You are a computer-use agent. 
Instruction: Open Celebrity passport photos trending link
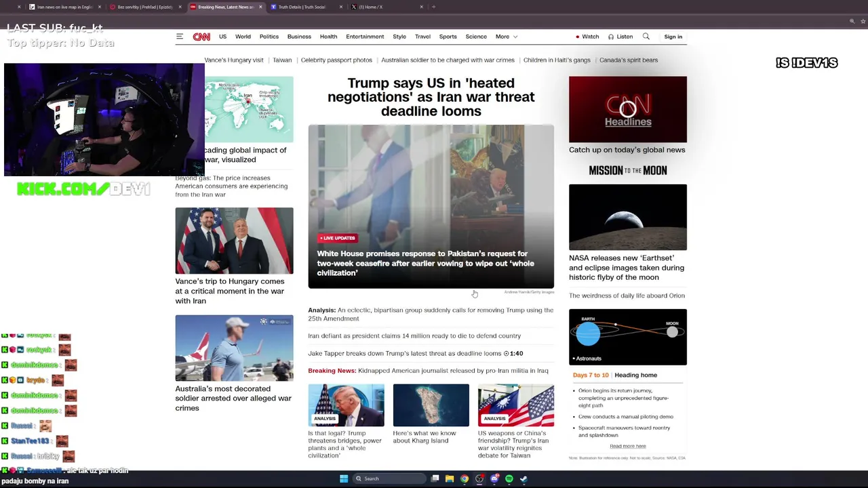click(x=336, y=60)
